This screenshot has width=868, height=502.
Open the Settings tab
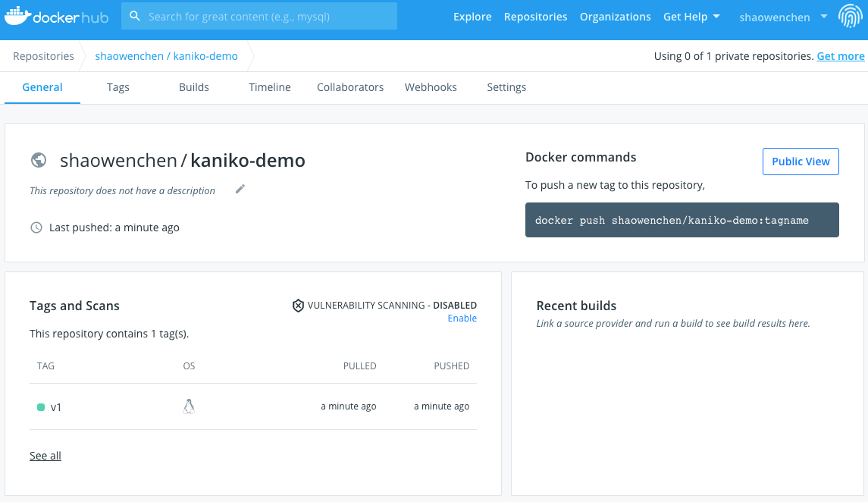pos(506,87)
